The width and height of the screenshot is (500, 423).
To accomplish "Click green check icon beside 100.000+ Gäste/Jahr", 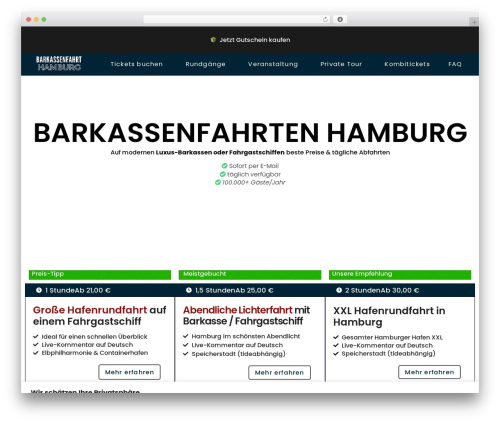I will tap(218, 182).
